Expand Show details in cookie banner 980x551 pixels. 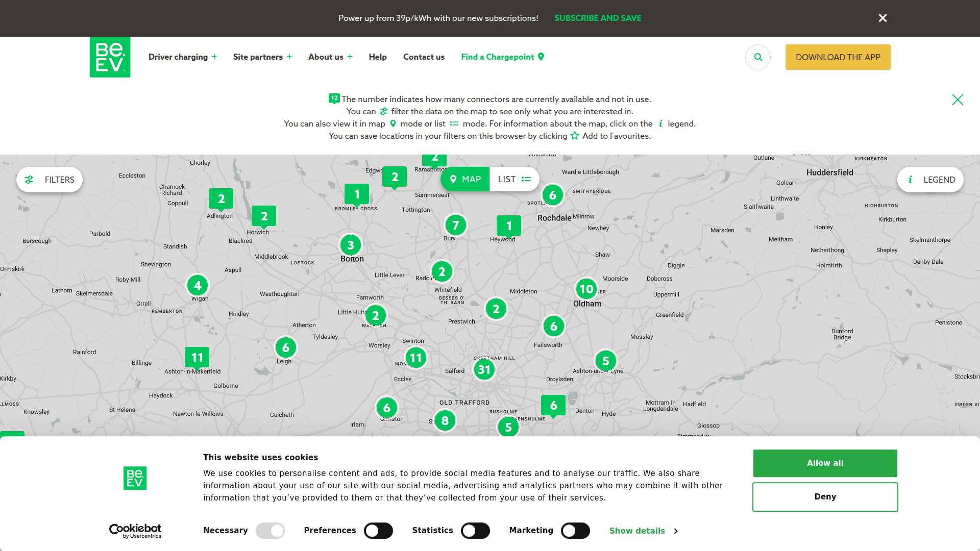[643, 531]
